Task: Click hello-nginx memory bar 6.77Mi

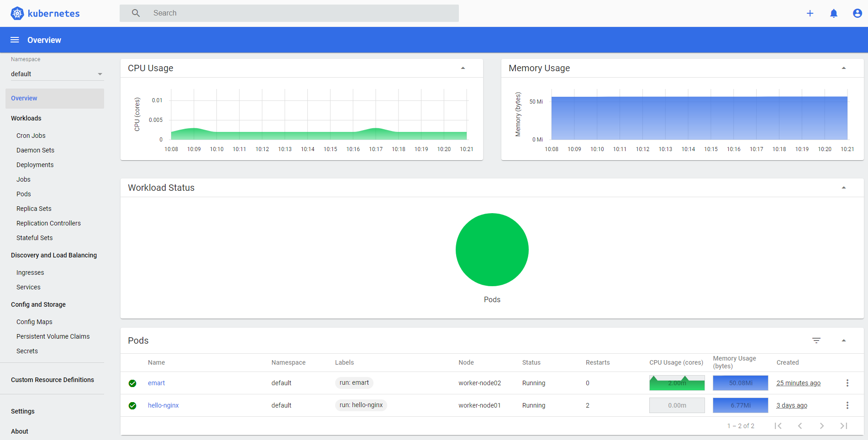Action: (x=741, y=405)
